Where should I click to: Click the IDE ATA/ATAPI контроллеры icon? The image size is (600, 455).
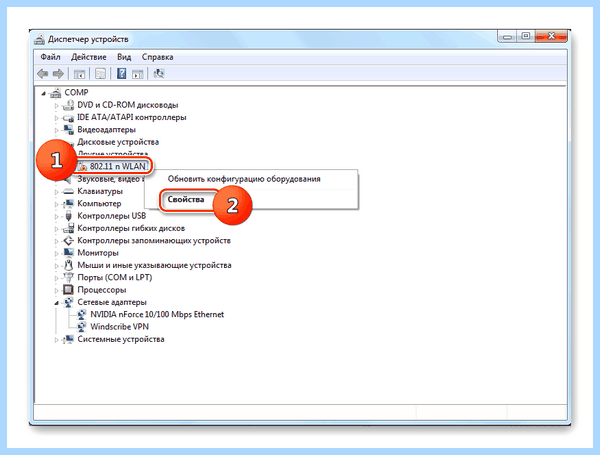[68, 117]
